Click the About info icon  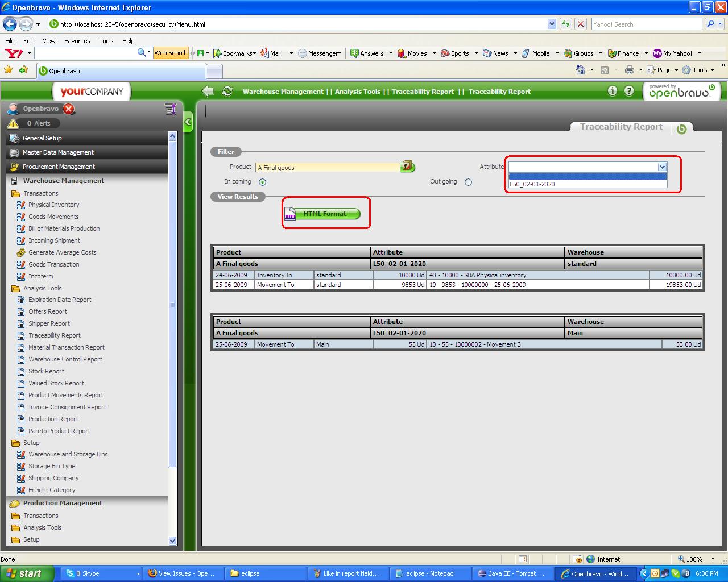coord(612,91)
